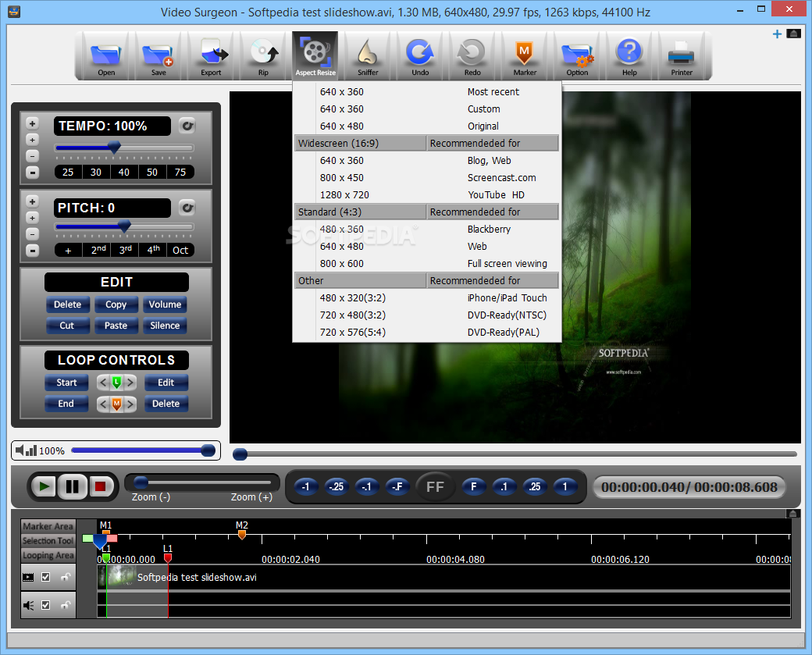Choose 720 x 576 DVD-Ready(PAL) preset
The width and height of the screenshot is (812, 655).
427,332
